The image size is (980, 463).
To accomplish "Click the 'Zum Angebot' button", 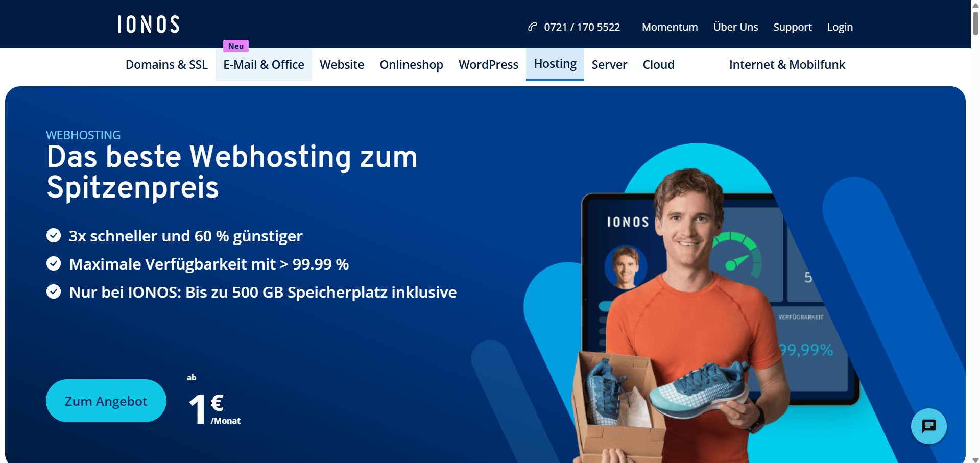I will [x=106, y=401].
